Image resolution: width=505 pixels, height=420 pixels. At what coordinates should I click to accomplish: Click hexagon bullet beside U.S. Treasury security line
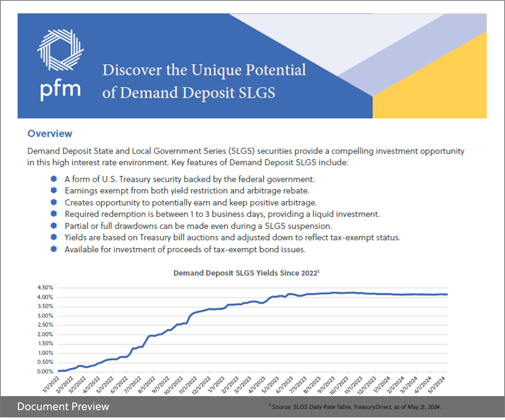[54, 179]
